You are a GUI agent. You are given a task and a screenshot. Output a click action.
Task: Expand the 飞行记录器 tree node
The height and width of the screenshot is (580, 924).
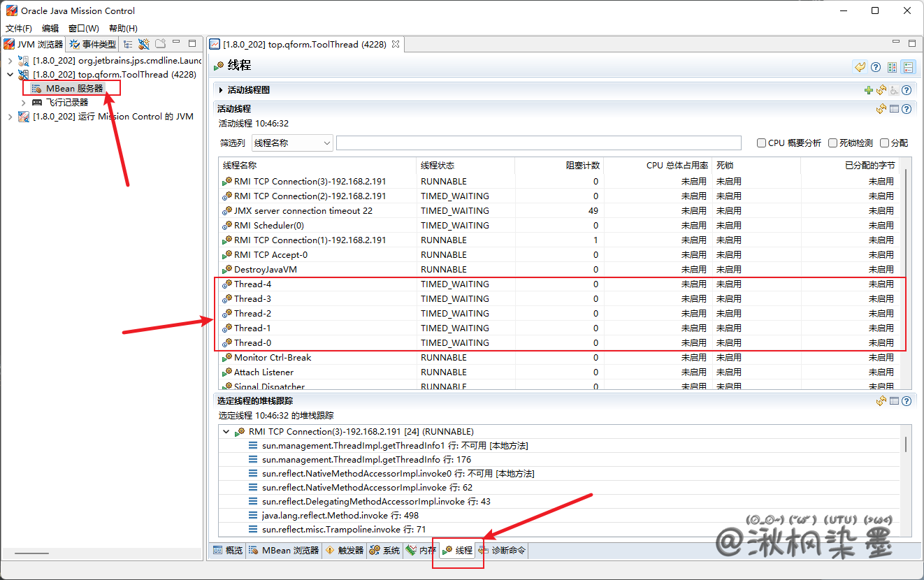(23, 103)
